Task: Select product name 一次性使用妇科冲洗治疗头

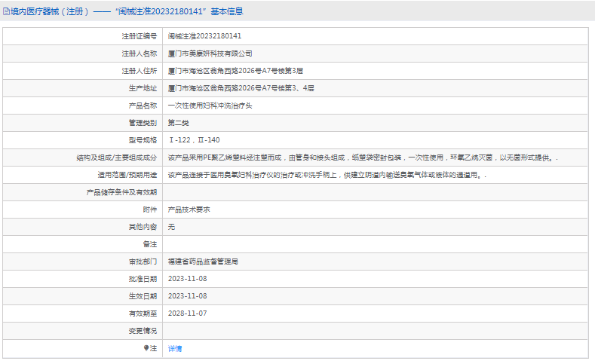Action: click(x=210, y=106)
